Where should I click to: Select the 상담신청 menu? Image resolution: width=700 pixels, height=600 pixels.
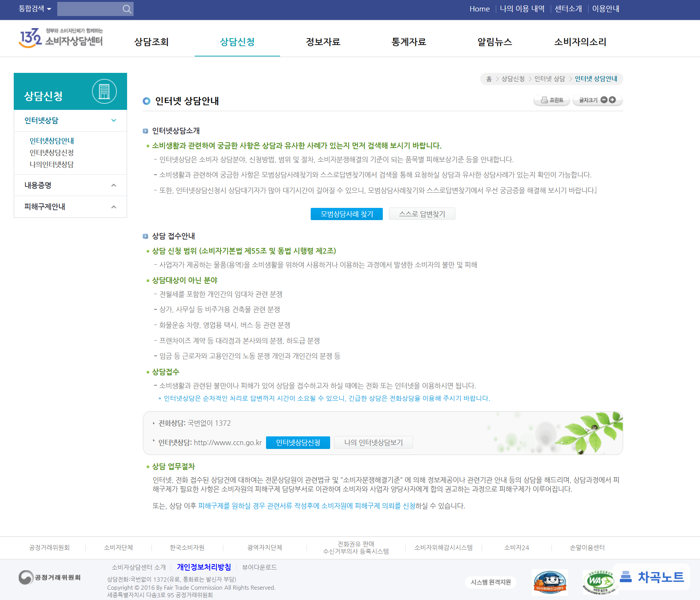pos(237,42)
